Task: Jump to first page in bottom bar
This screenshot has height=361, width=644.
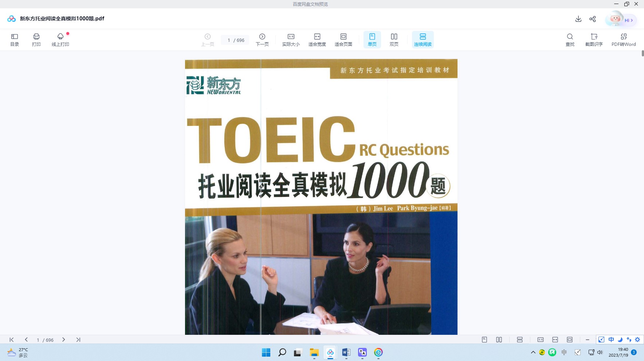Action: [12, 340]
